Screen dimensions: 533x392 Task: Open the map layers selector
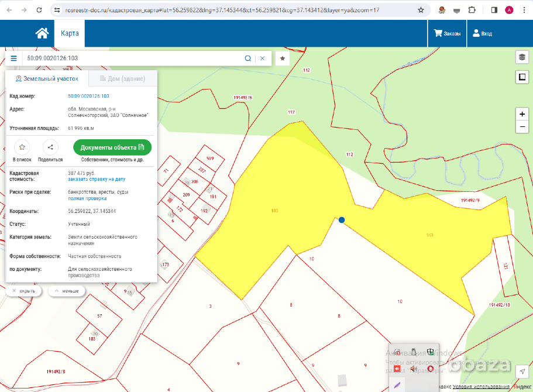(522, 57)
